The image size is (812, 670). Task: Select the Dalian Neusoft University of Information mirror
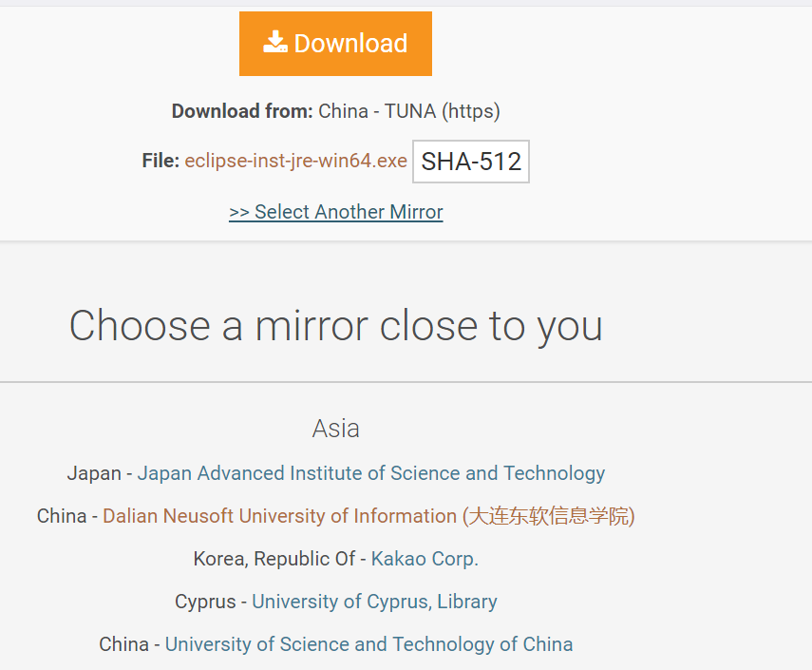tap(368, 516)
